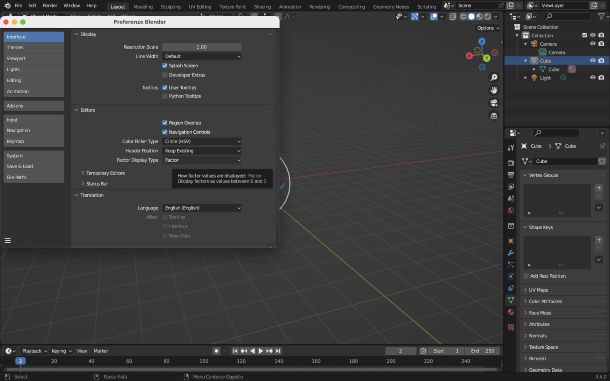Viewport: 610px width, 381px height.
Task: Open the Physics properties tab icon
Action: [x=511, y=276]
